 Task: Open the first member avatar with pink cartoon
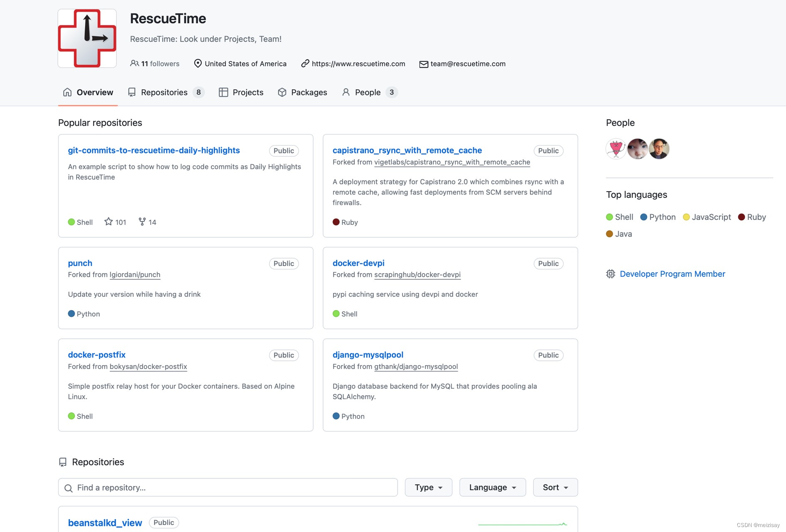616,149
